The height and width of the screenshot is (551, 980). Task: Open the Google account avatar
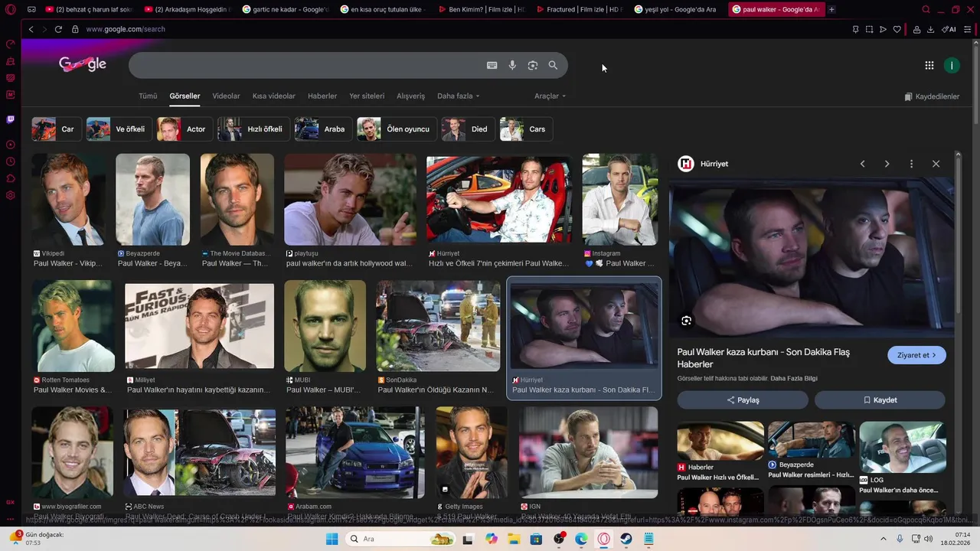tap(952, 66)
